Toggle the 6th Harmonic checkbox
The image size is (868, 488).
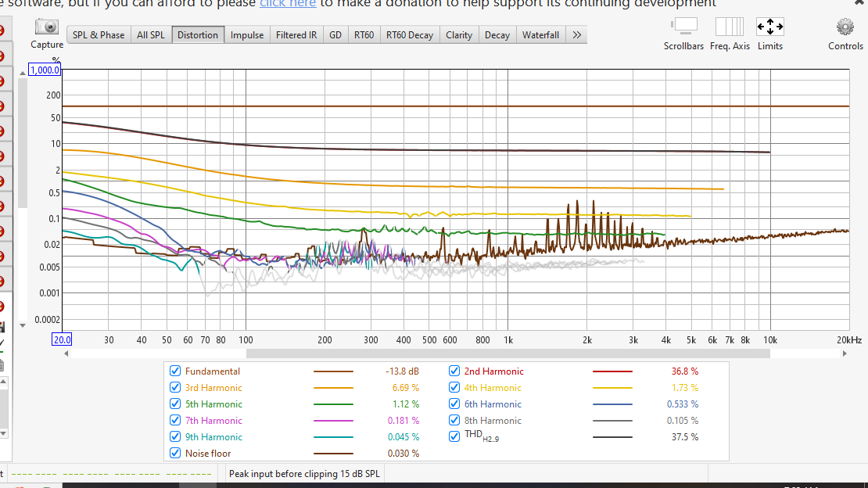coord(454,404)
